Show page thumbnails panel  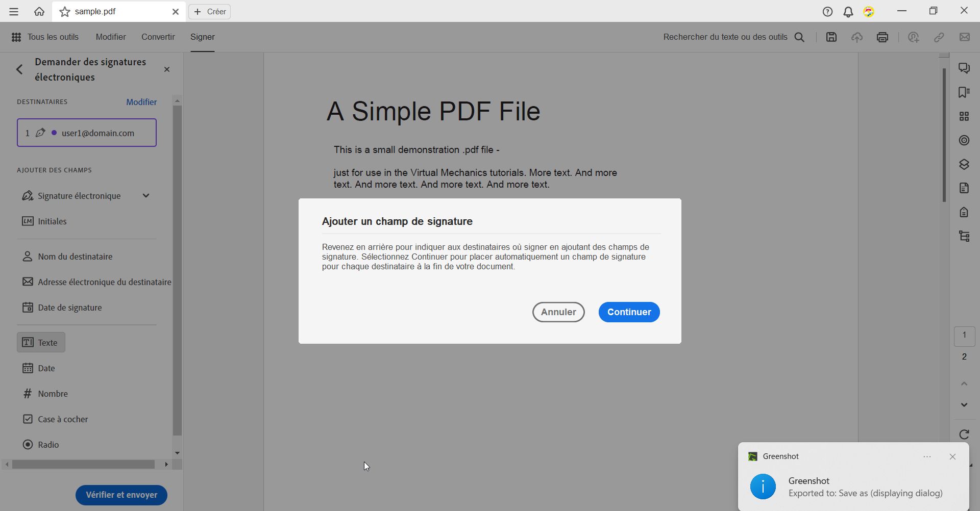click(x=964, y=116)
